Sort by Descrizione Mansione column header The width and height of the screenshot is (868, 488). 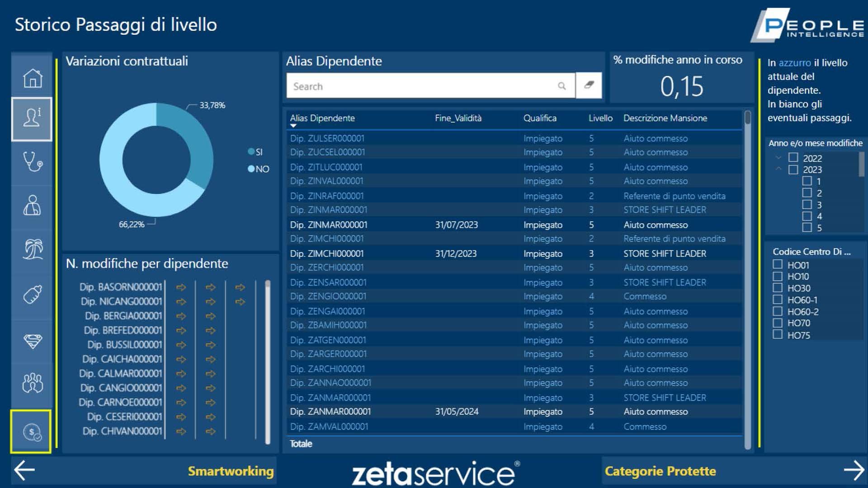coord(665,118)
